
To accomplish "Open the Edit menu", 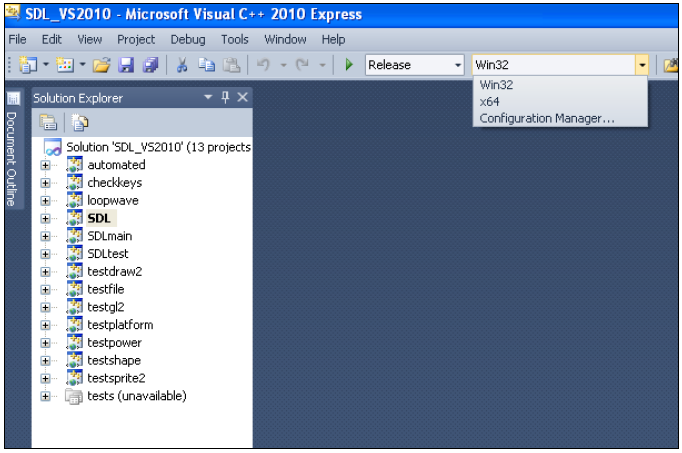I will click(51, 40).
